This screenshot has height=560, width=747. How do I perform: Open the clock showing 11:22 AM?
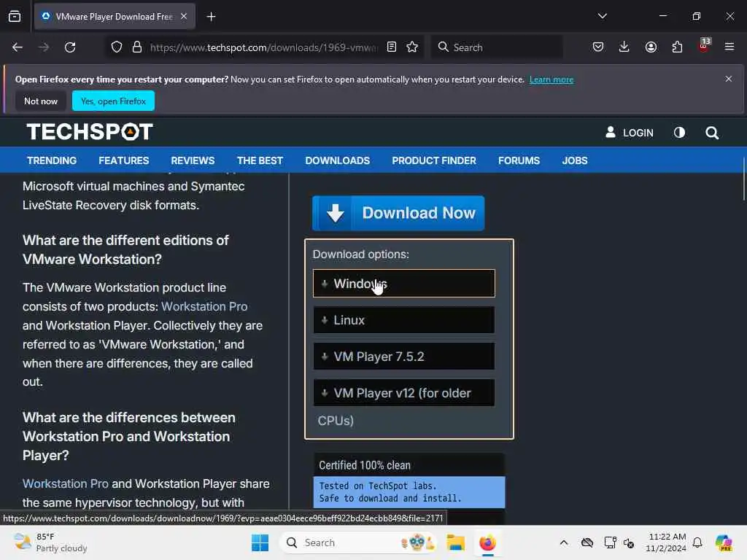[x=666, y=542]
